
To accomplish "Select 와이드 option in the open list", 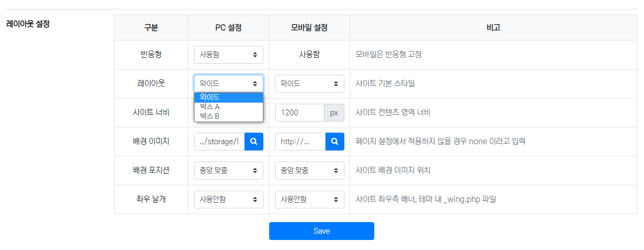I will pos(228,97).
